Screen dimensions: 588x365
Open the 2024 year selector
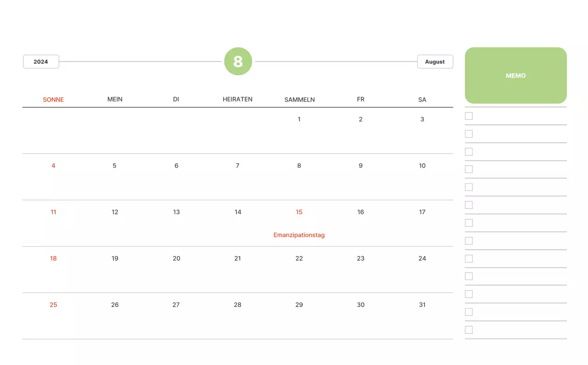pyautogui.click(x=41, y=62)
